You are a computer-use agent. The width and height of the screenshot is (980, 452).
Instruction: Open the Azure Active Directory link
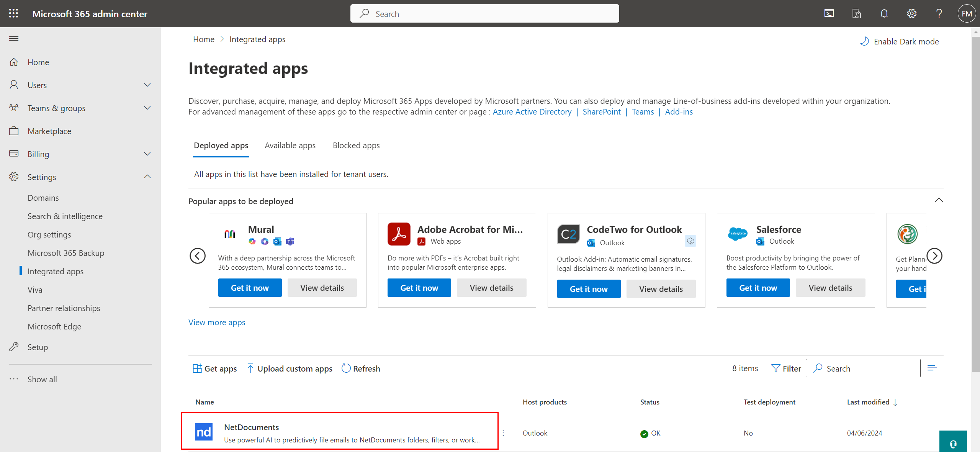[532, 112]
